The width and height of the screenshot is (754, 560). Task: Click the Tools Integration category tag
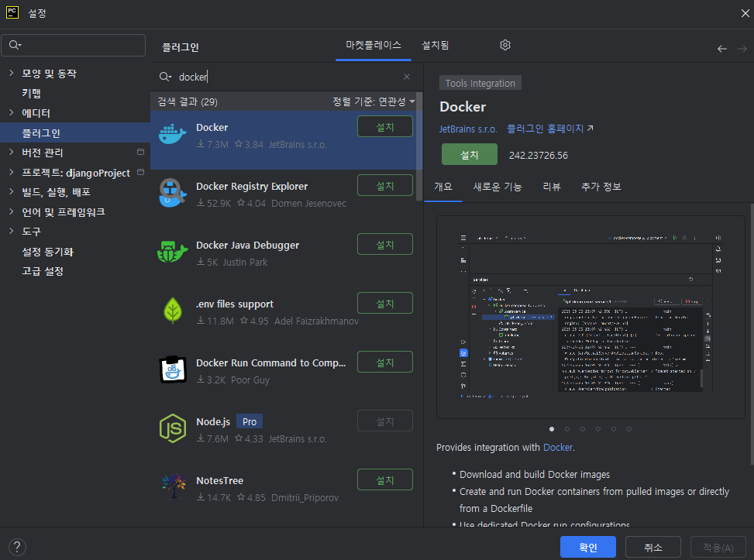pyautogui.click(x=480, y=83)
